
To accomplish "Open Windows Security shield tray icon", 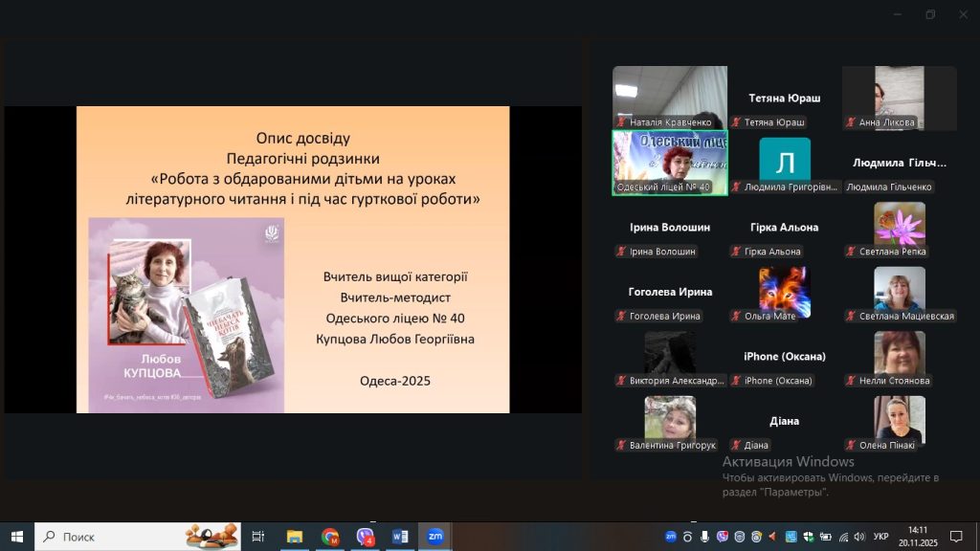I will (809, 537).
